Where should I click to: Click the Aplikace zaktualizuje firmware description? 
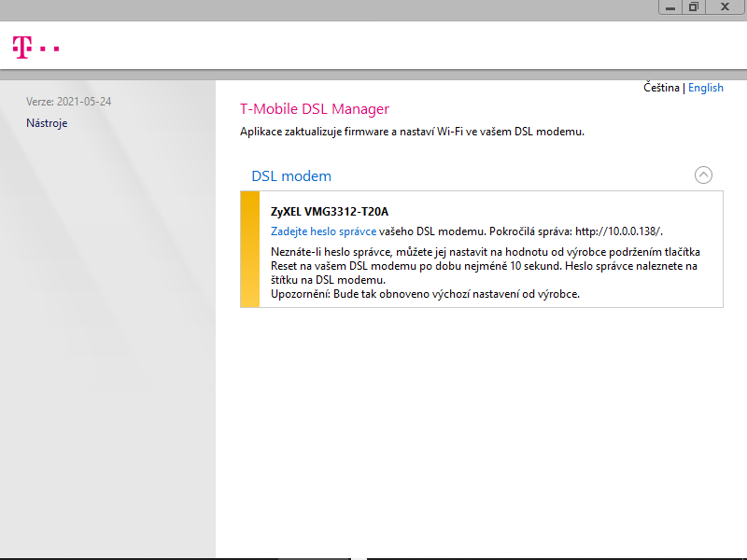point(412,132)
